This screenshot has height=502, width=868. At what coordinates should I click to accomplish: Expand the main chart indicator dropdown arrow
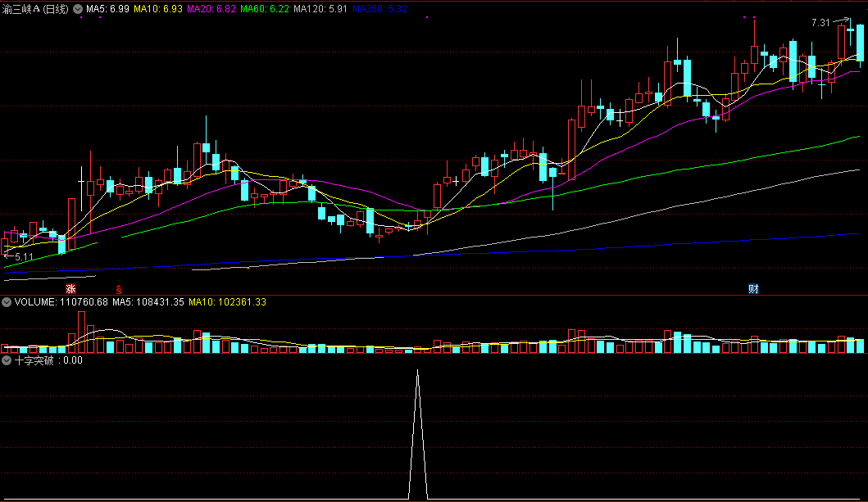click(x=78, y=9)
